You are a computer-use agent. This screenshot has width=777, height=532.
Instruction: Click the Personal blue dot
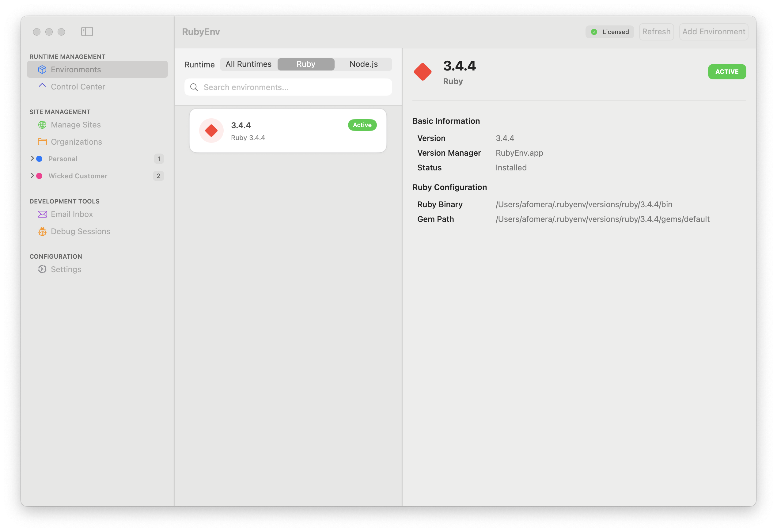[39, 159]
